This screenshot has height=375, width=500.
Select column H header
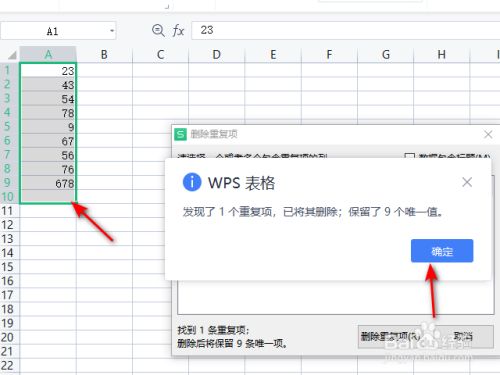pos(442,54)
